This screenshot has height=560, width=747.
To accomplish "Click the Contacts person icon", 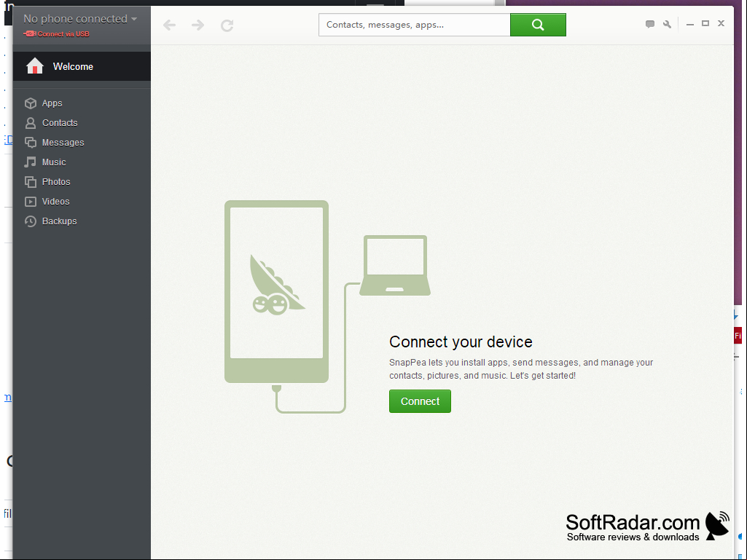I will pyautogui.click(x=31, y=123).
